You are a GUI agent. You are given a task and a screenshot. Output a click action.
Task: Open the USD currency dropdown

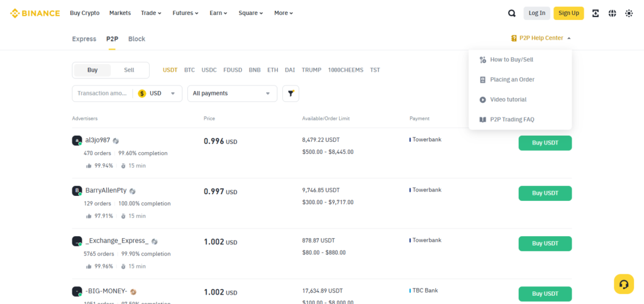(157, 93)
